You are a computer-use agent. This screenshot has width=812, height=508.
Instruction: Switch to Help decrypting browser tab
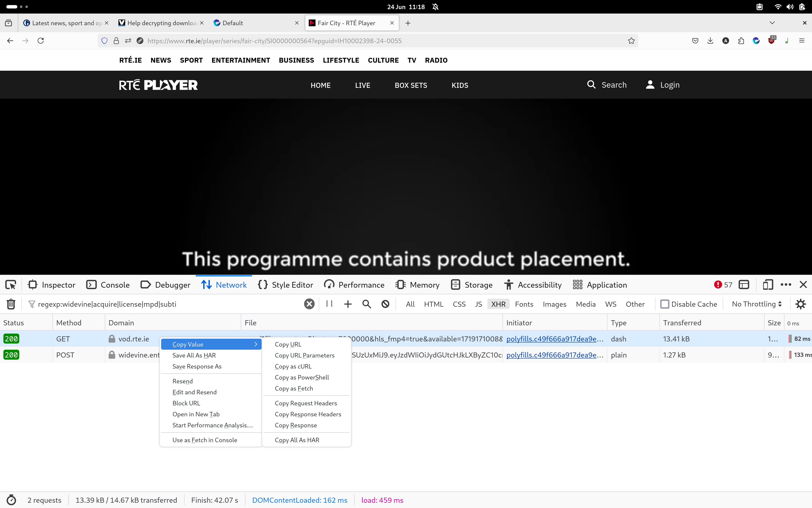(x=161, y=23)
